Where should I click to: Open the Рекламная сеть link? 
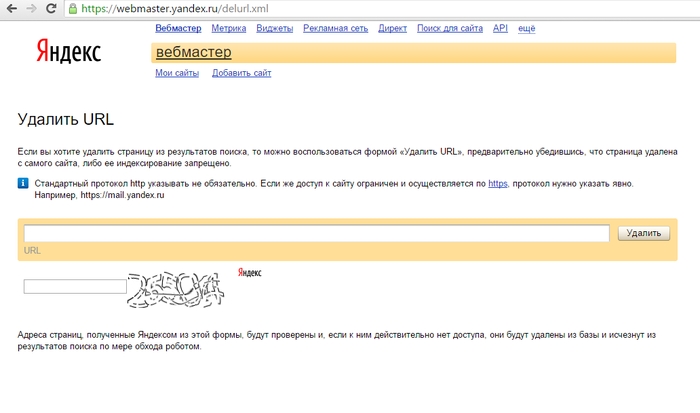coord(336,28)
